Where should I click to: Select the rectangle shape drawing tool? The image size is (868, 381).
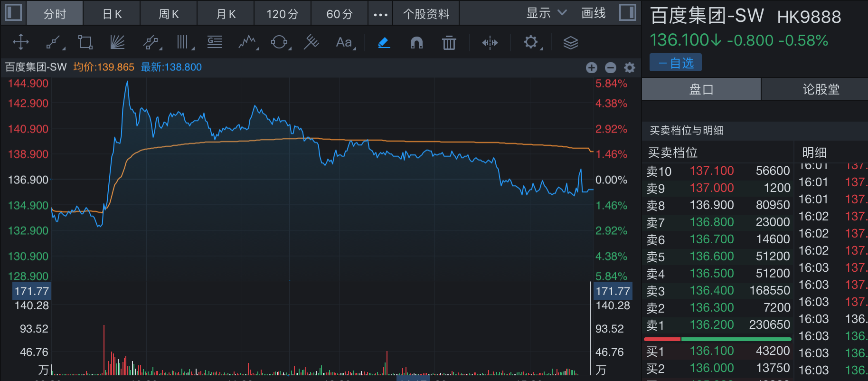tap(85, 43)
